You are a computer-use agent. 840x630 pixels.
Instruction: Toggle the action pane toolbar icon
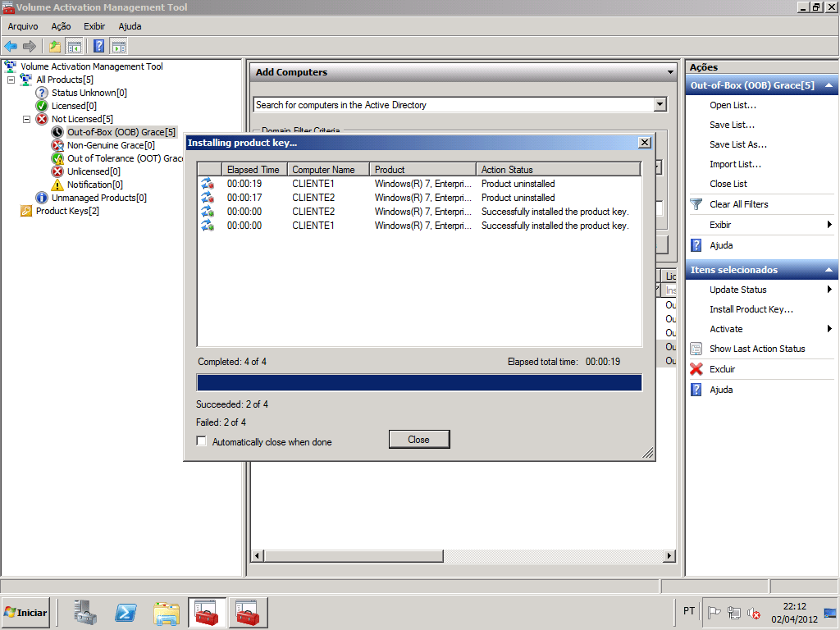pos(118,47)
